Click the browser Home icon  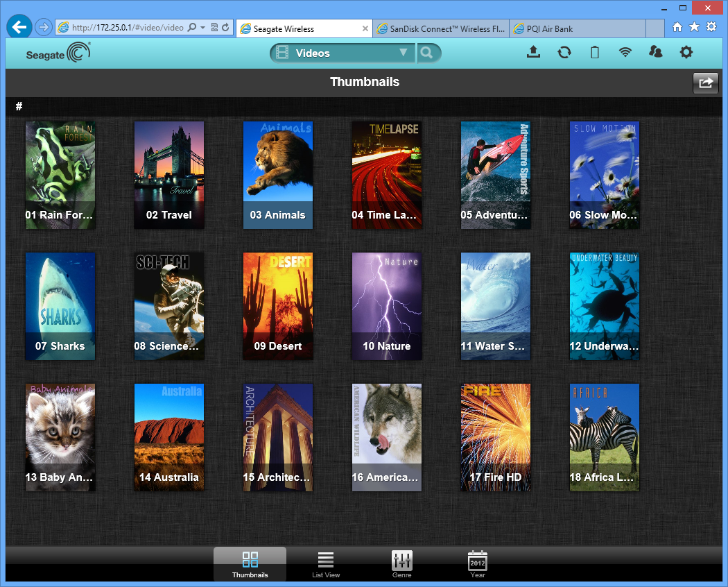tap(677, 27)
